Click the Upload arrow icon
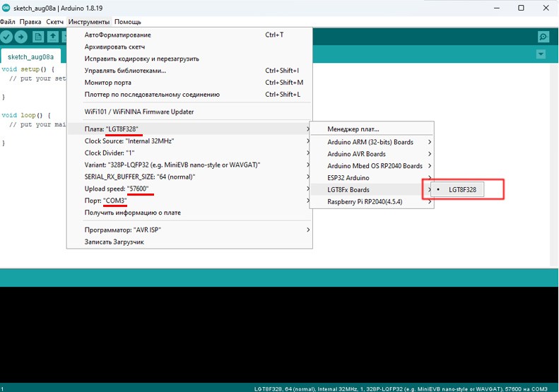Screen dimensions: 559x392 pos(22,37)
